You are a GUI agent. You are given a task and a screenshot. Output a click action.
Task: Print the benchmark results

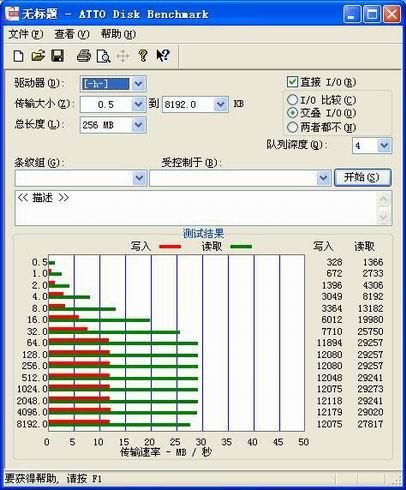[x=84, y=56]
